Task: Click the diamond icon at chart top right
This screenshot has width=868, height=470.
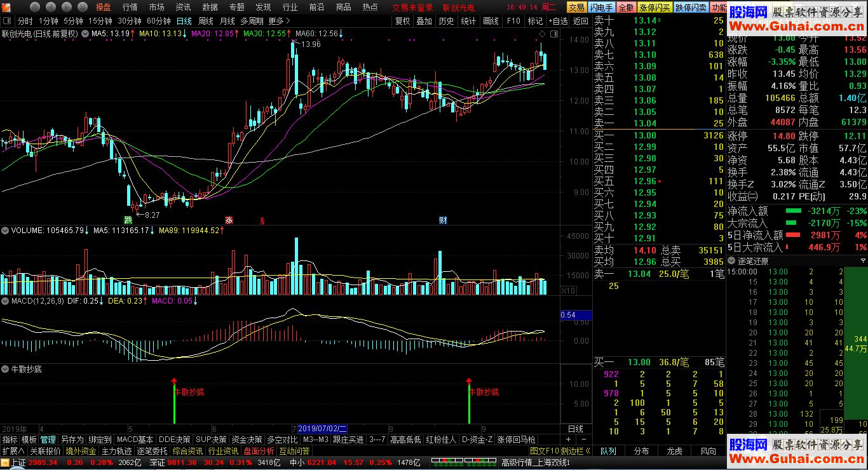Action: (542, 33)
